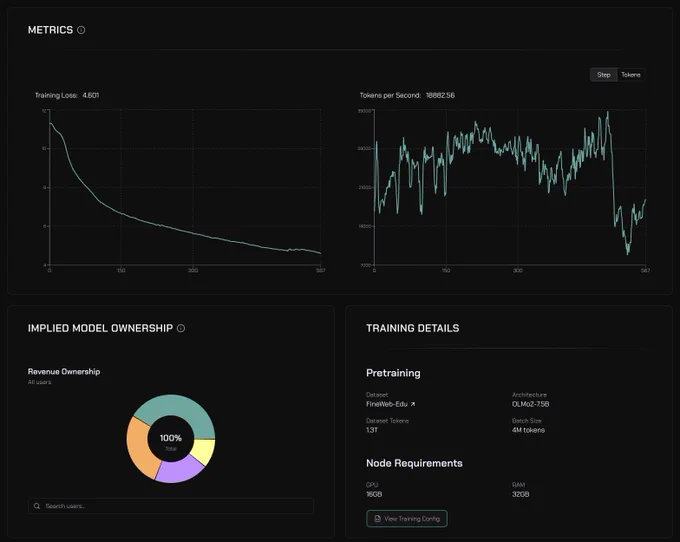Click the Node Requirements heading
680x542 pixels.
pyautogui.click(x=414, y=463)
